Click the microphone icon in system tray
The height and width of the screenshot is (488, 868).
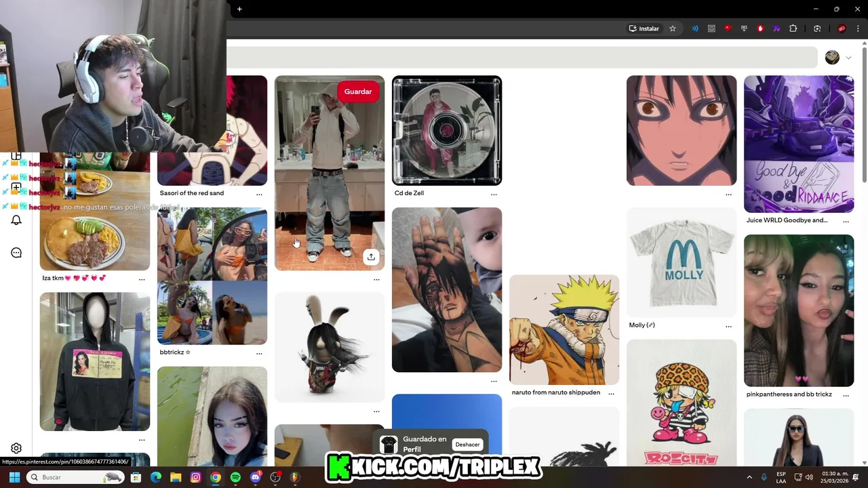point(764,477)
